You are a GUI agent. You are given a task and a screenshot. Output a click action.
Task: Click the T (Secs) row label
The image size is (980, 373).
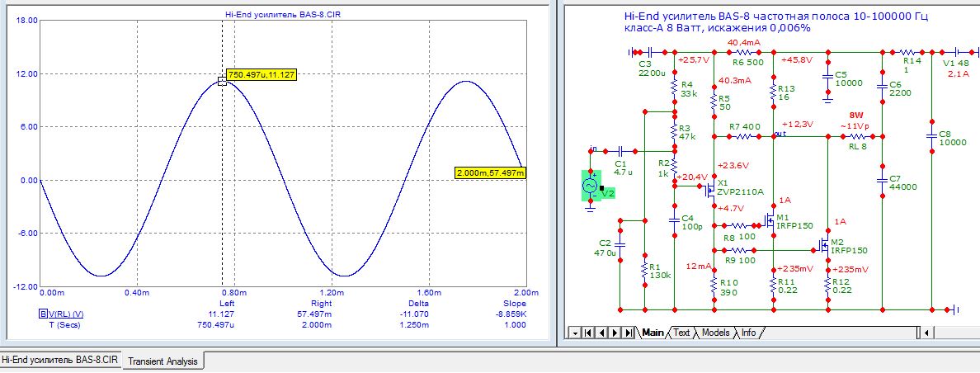pyautogui.click(x=66, y=324)
